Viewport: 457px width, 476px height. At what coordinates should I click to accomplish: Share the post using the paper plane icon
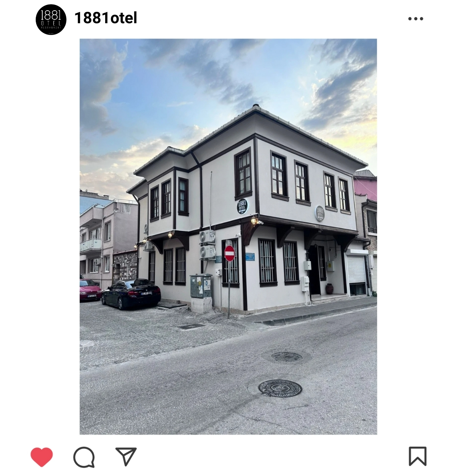126,456
